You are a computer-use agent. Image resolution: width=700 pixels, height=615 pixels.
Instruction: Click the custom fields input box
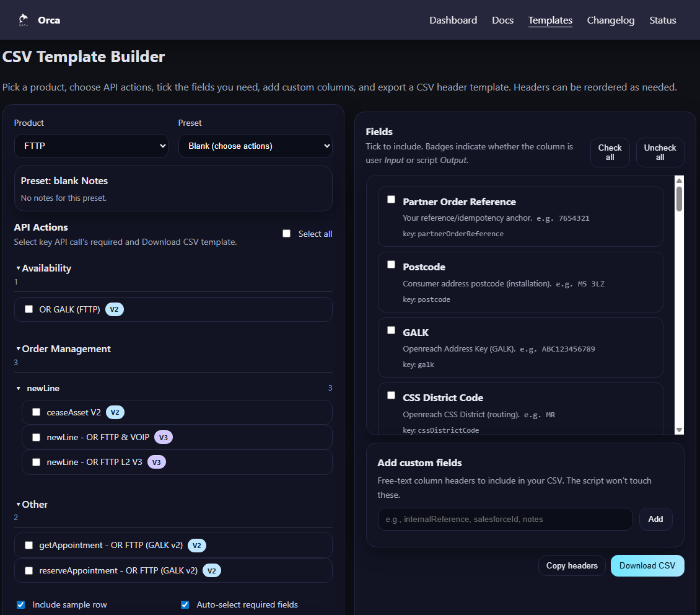(x=505, y=519)
